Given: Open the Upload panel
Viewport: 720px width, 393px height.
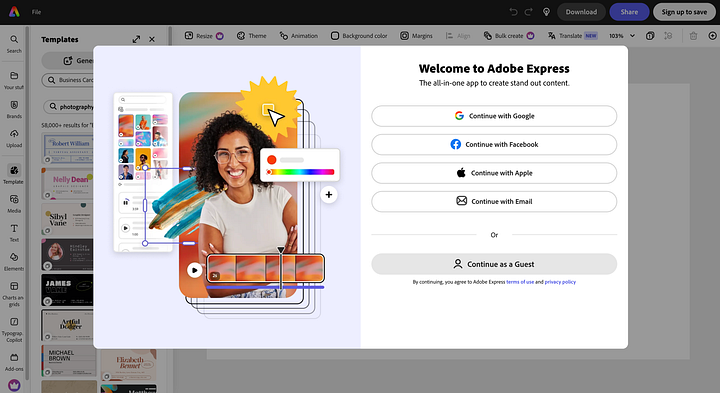Looking at the screenshot, I should [14, 138].
